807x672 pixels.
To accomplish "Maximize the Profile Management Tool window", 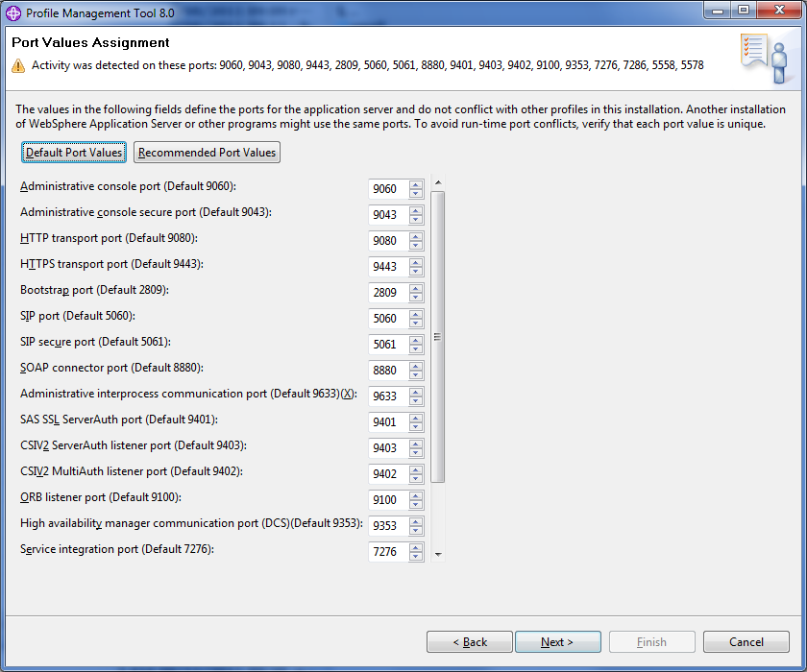I will pos(744,10).
